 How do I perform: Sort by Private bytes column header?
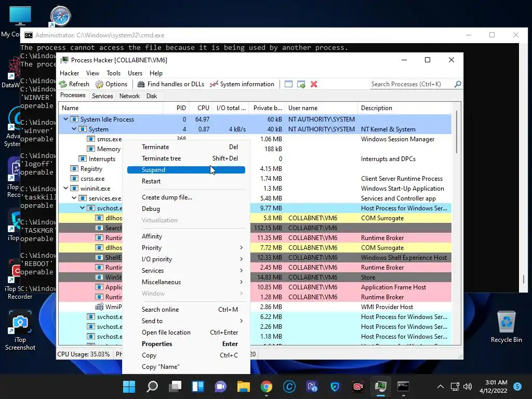click(x=267, y=108)
